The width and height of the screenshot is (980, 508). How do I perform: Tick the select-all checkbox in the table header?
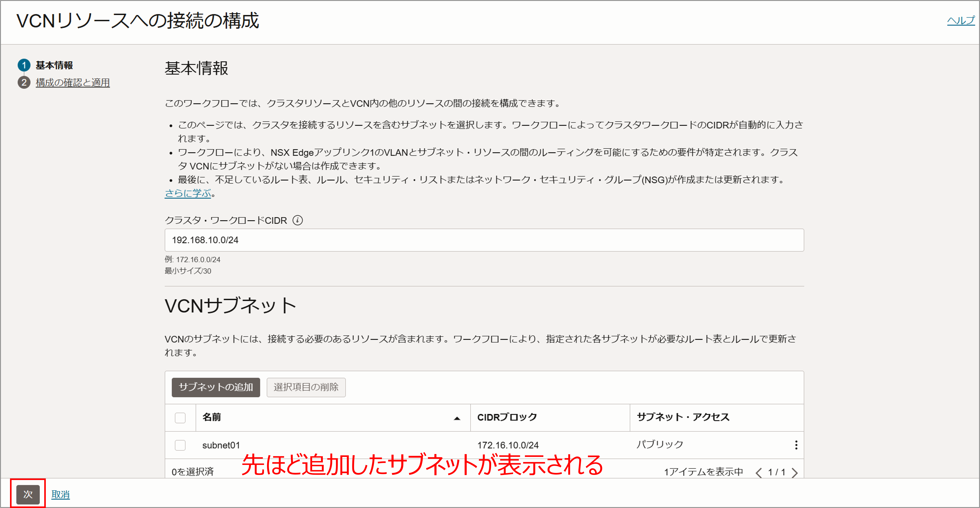click(180, 418)
